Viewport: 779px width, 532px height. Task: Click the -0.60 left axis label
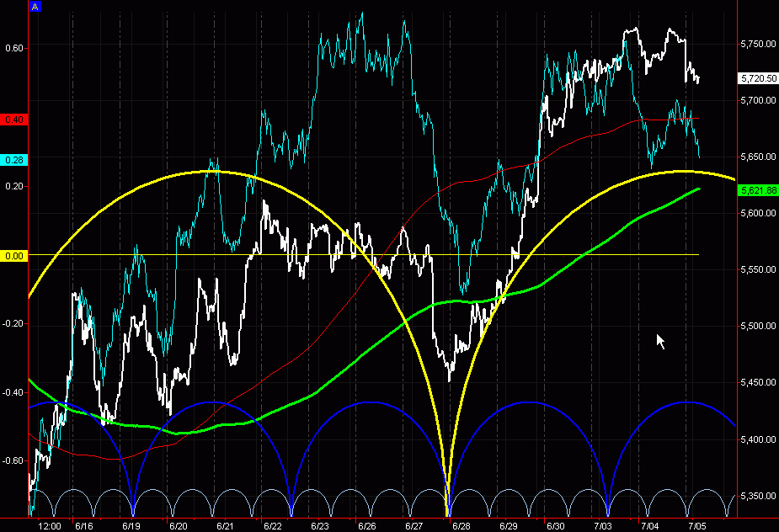pos(13,461)
